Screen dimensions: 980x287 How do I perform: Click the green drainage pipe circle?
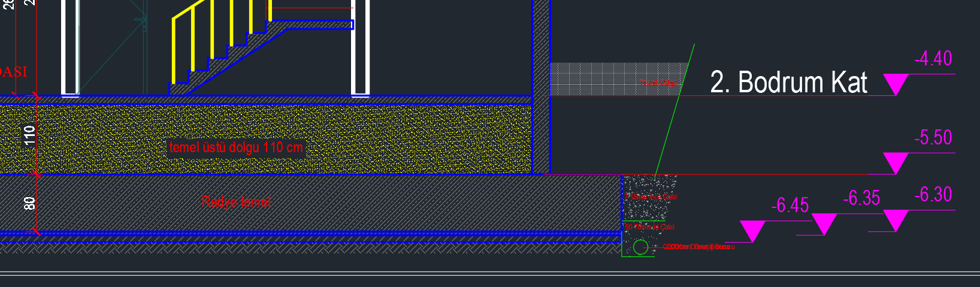(x=640, y=247)
